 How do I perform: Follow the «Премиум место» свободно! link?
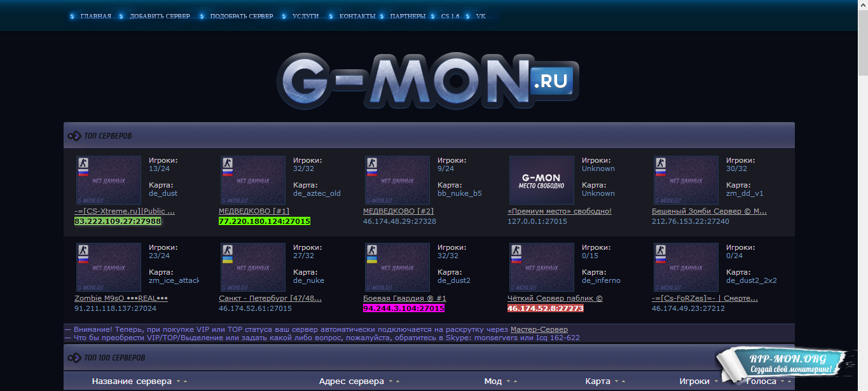(560, 211)
